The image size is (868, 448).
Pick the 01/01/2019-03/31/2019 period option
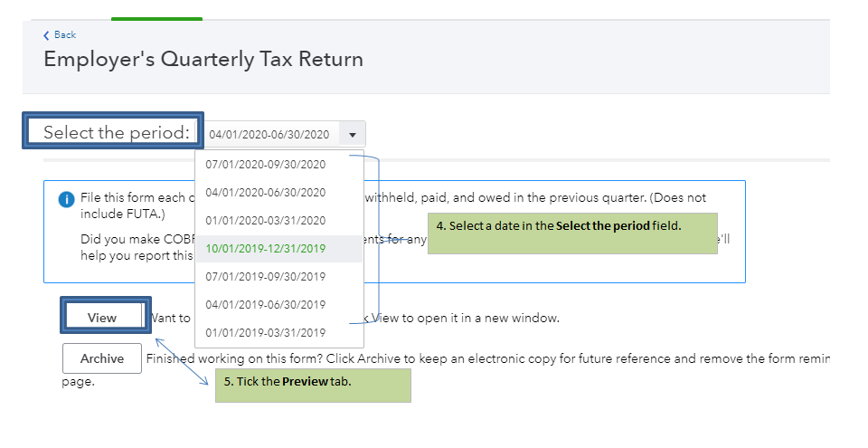pos(265,333)
